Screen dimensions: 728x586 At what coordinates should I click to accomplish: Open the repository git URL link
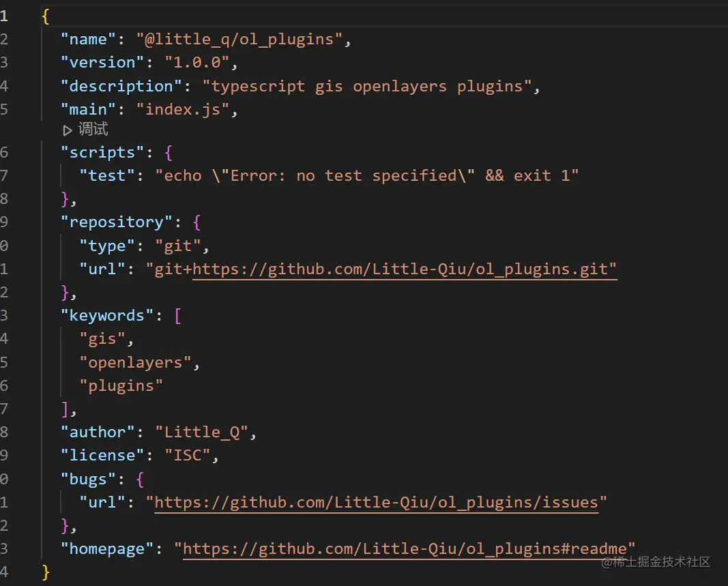pos(404,269)
